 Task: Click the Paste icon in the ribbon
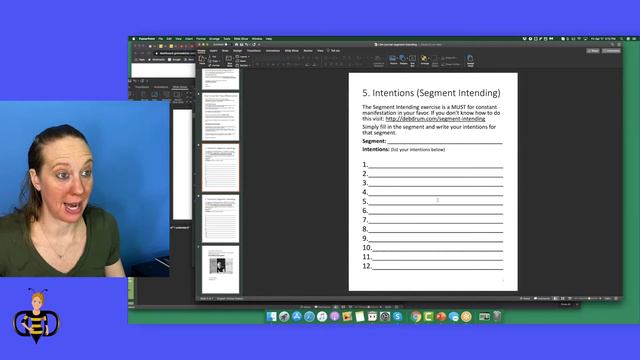click(202, 60)
